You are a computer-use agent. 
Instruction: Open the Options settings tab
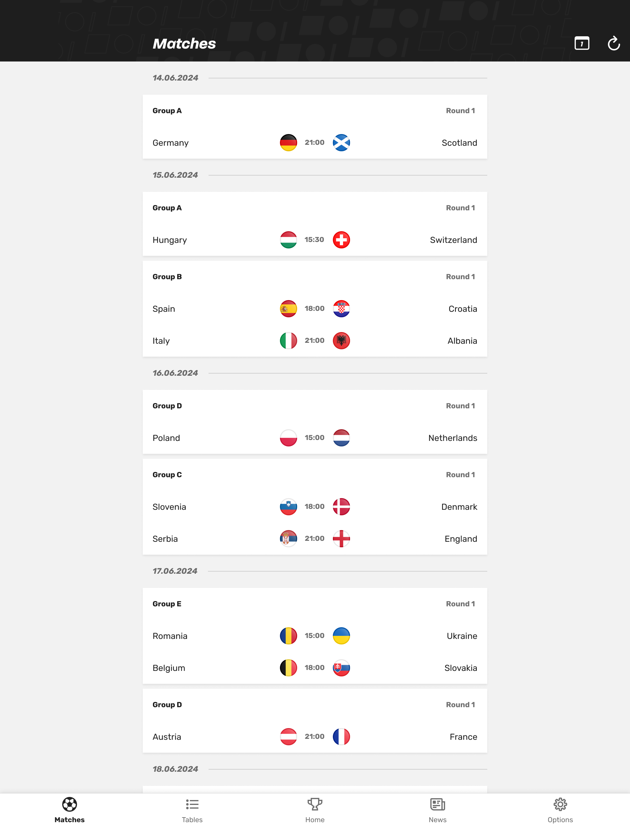coord(560,810)
